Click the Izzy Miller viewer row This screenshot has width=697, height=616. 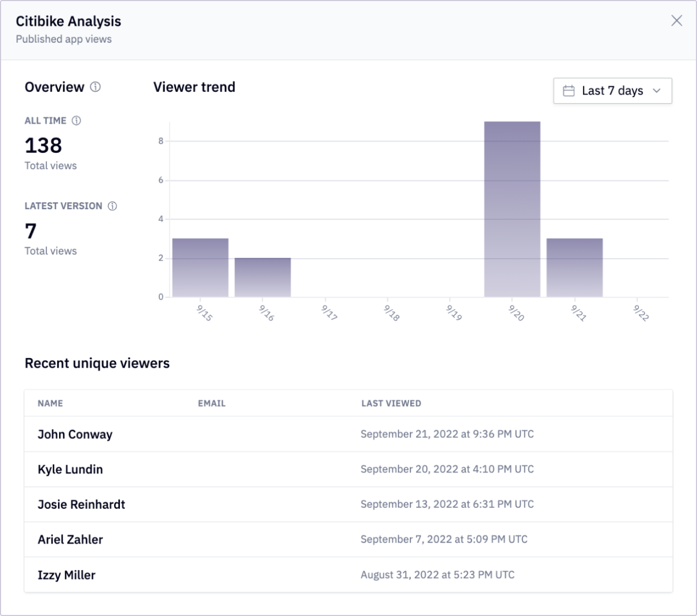(x=348, y=575)
